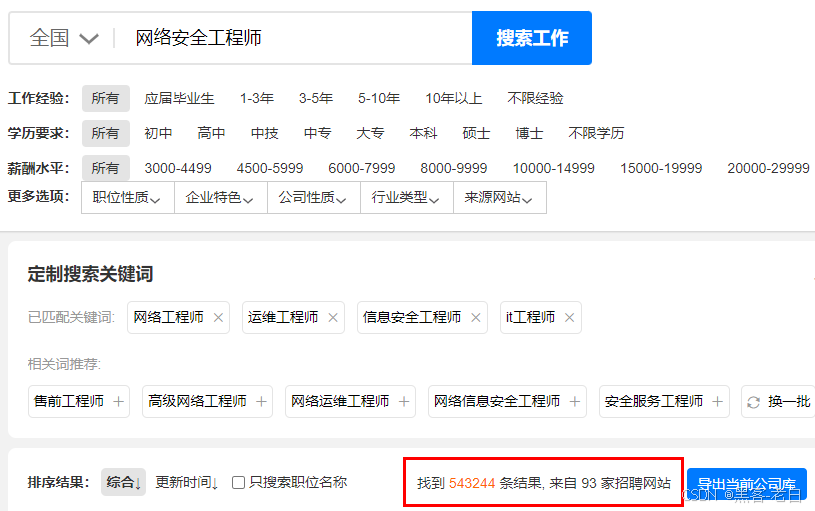Filter salary by 15000-19999
The image size is (815, 511).
[x=661, y=168]
